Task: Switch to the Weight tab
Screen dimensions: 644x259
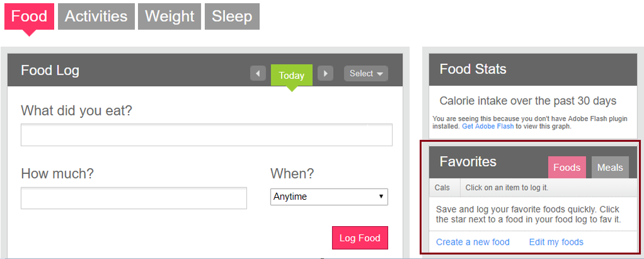Action: coord(170,17)
